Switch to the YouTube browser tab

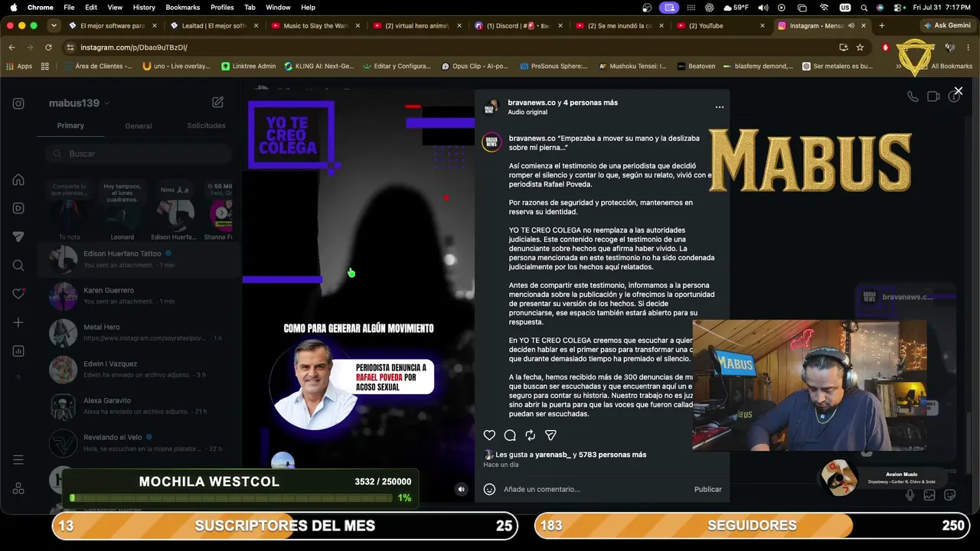point(720,25)
